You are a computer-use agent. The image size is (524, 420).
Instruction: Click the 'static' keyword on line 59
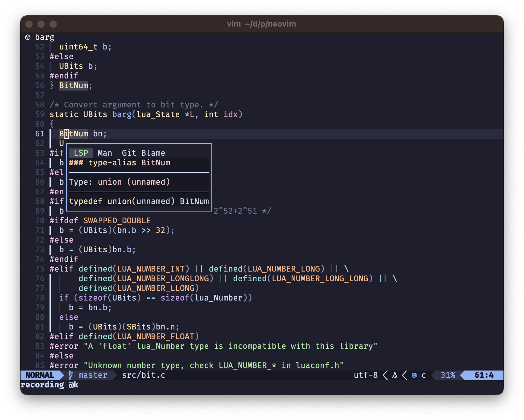(x=64, y=114)
